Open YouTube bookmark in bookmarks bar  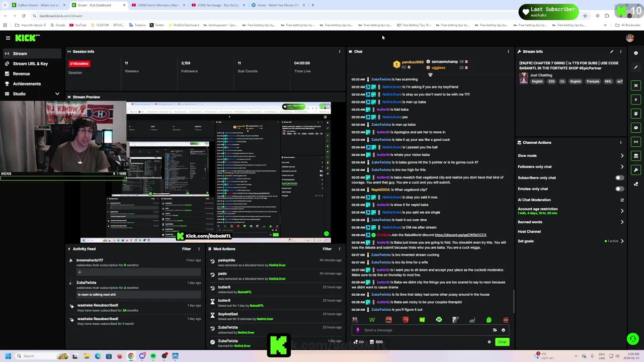pos(78,25)
